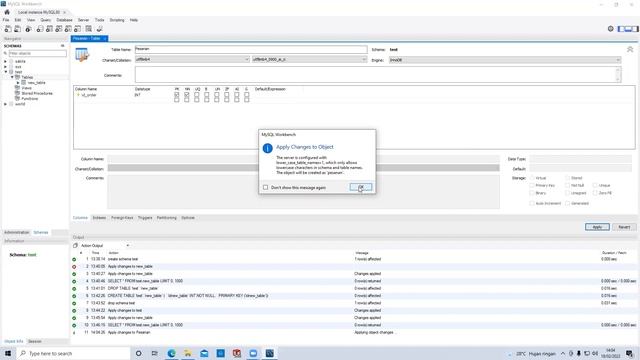Create new schema toolbar icon

[x=40, y=29]
